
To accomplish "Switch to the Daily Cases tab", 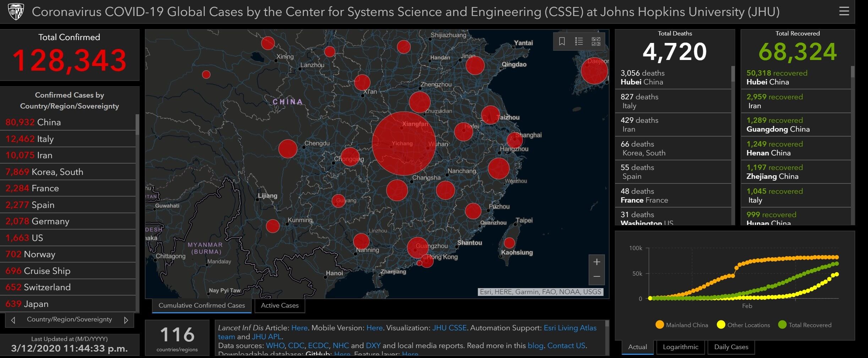I will click(x=731, y=347).
